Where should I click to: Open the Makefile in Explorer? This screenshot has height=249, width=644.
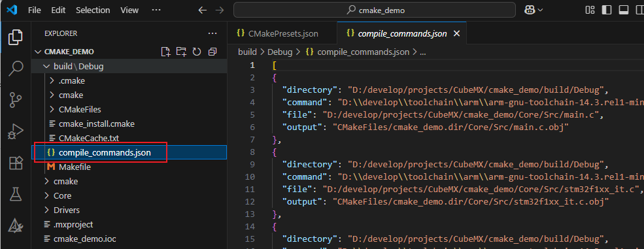tap(75, 167)
